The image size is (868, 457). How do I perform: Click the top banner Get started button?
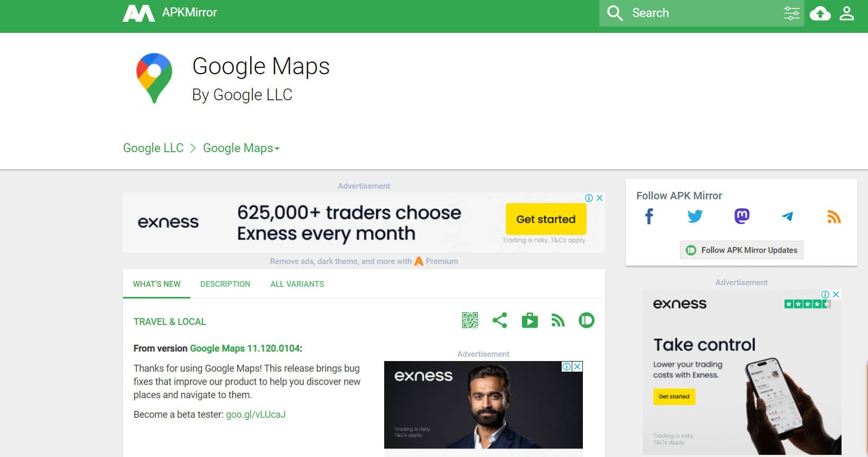coord(546,219)
